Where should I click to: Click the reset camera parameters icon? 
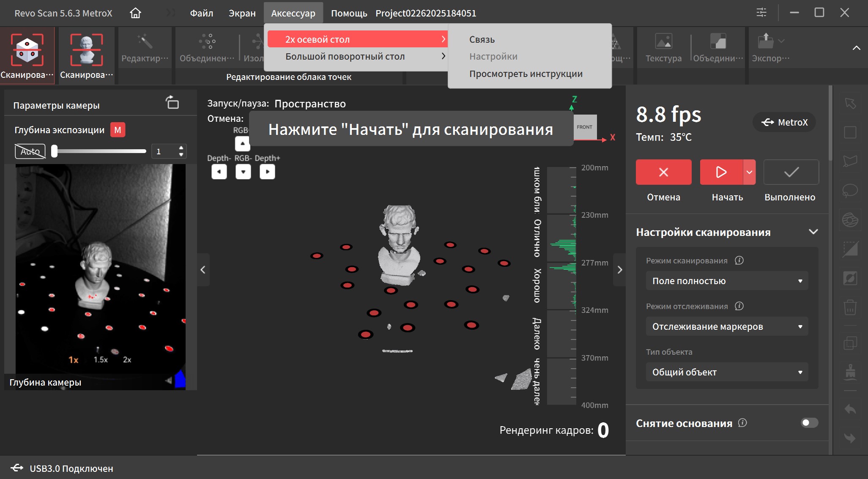[172, 102]
